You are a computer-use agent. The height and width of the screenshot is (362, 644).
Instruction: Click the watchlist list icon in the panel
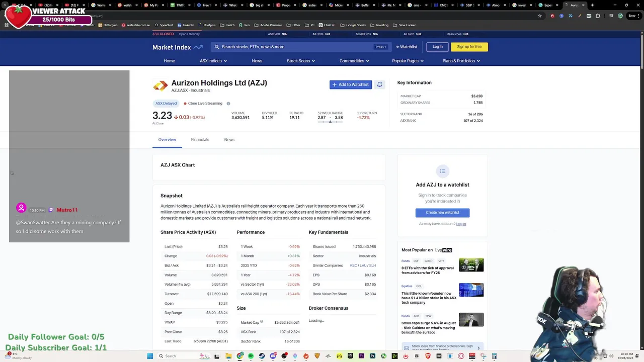pos(443,171)
